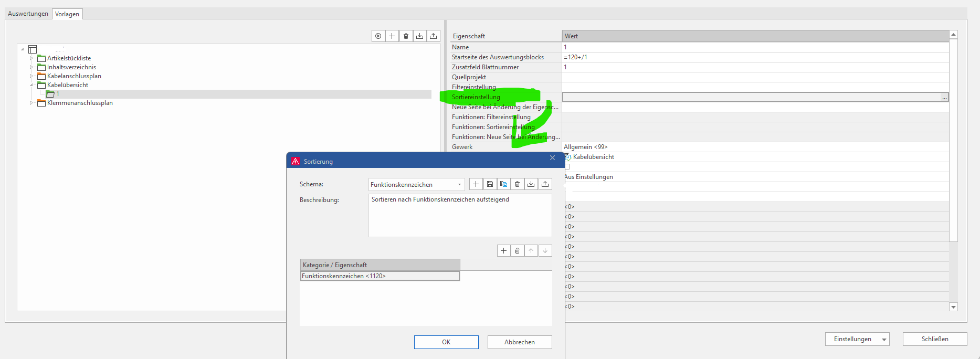
Task: Click the Eigenschaft column header
Action: tap(506, 36)
